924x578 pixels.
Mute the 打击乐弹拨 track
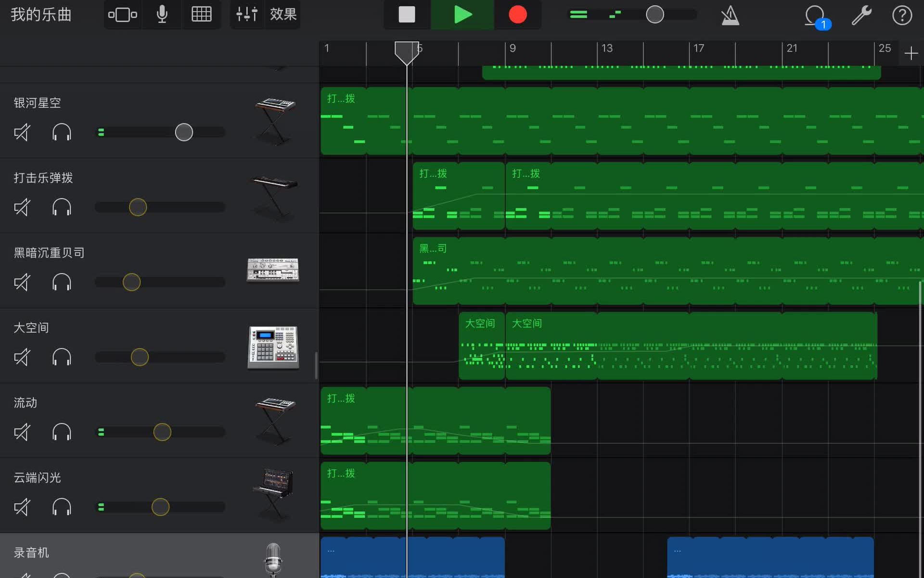click(x=22, y=207)
